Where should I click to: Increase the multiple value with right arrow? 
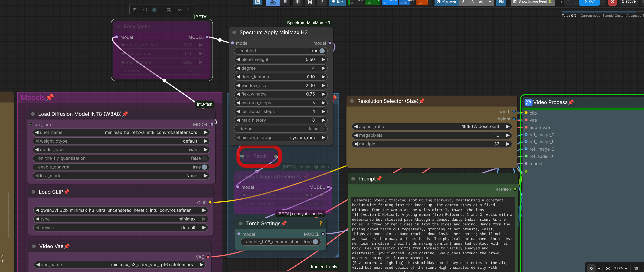pyautogui.click(x=508, y=144)
